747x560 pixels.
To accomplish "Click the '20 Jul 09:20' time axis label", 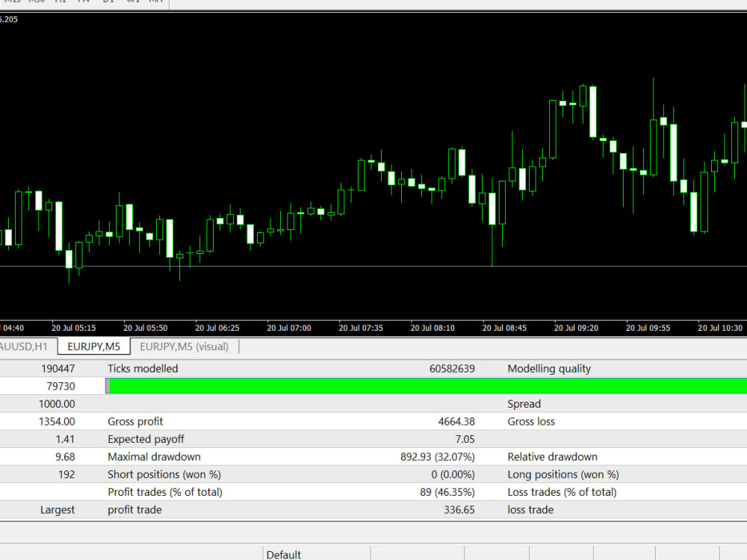I will click(576, 328).
